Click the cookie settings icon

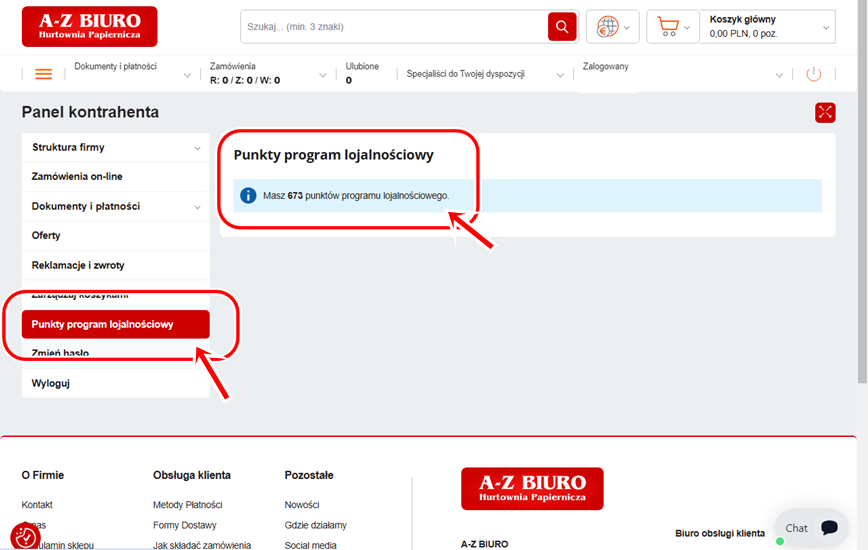[25, 536]
